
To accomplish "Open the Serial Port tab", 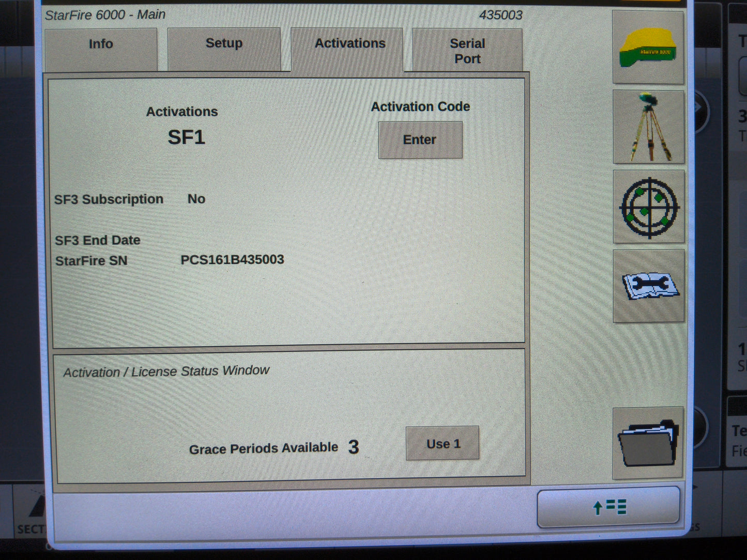I will point(467,50).
